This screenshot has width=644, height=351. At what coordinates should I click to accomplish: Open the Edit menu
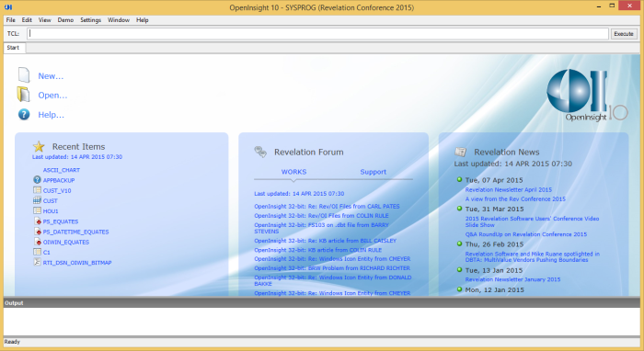coord(27,19)
